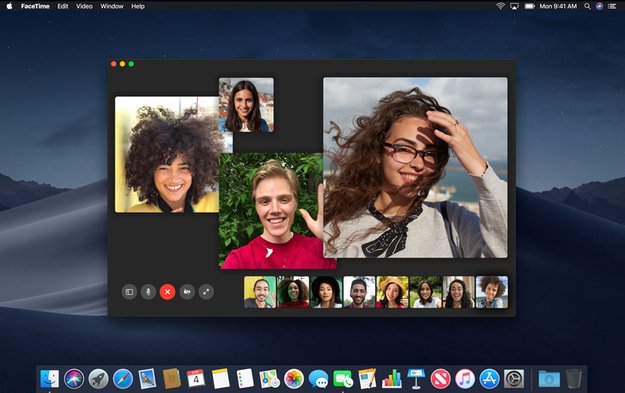Image resolution: width=625 pixels, height=393 pixels.
Task: Expand the call to full screen
Action: (206, 292)
